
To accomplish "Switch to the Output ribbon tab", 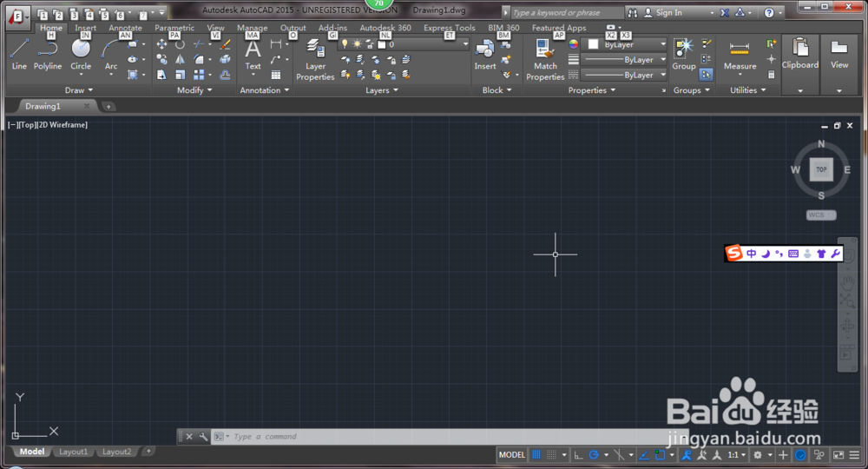I will tap(293, 28).
